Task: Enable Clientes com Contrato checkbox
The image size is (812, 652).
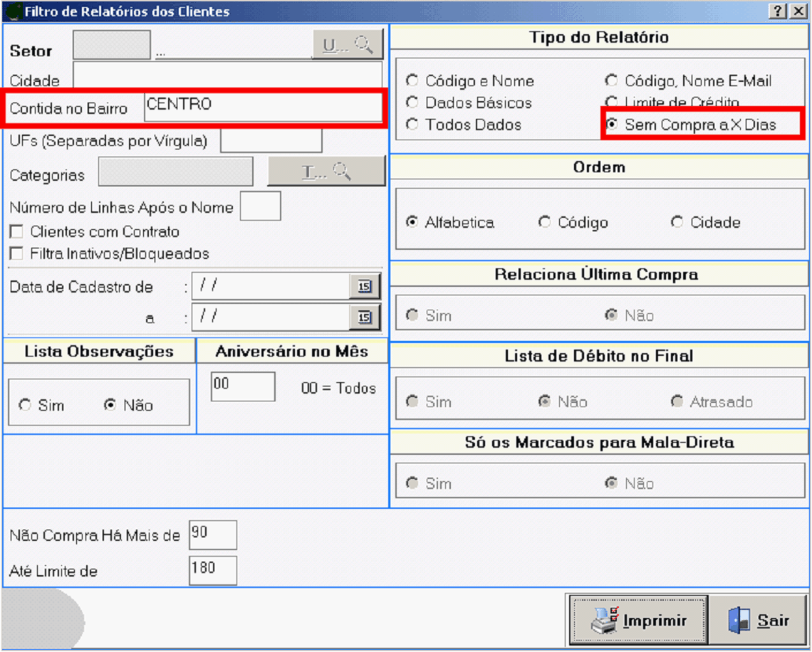Action: (16, 232)
